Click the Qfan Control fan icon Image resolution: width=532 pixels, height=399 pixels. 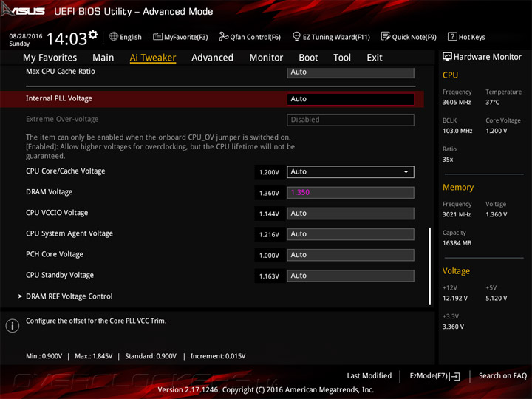pos(223,36)
